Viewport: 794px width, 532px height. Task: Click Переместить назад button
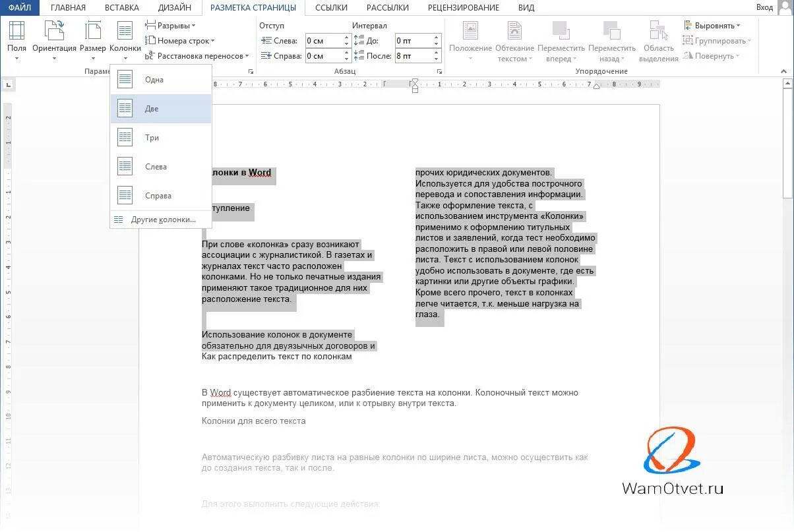coord(612,41)
